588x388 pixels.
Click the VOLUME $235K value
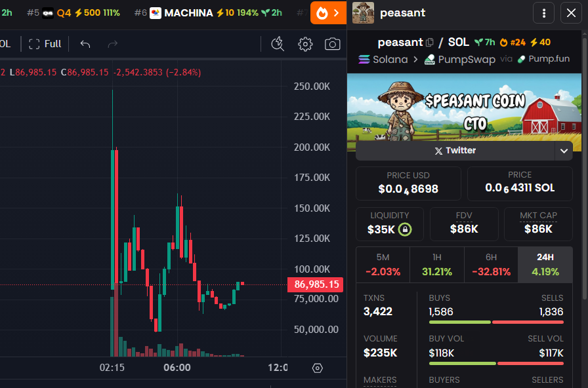pos(380,353)
